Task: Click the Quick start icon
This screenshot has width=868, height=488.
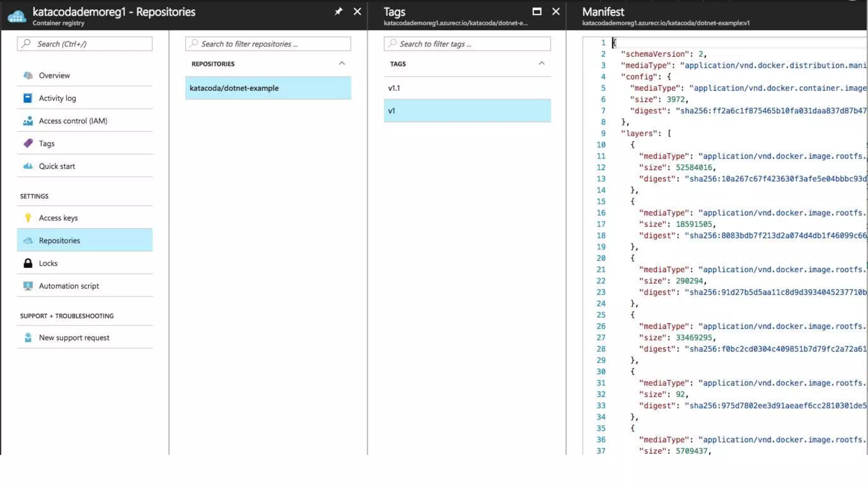Action: pos(28,166)
